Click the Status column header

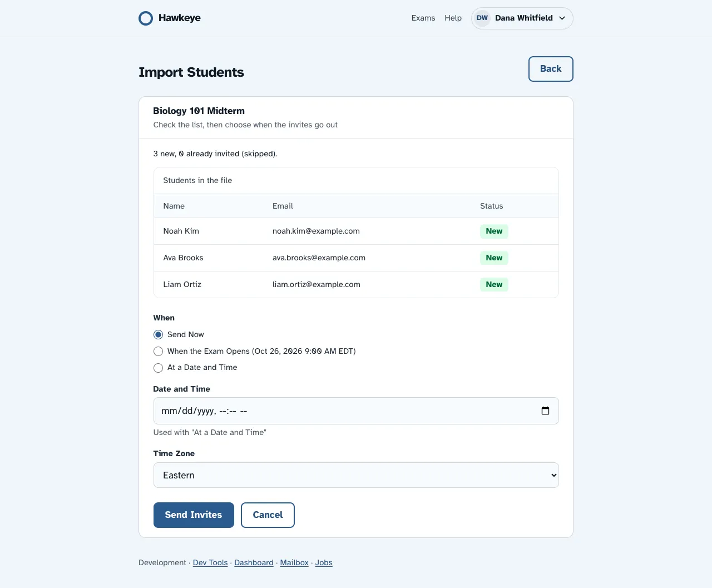point(492,206)
